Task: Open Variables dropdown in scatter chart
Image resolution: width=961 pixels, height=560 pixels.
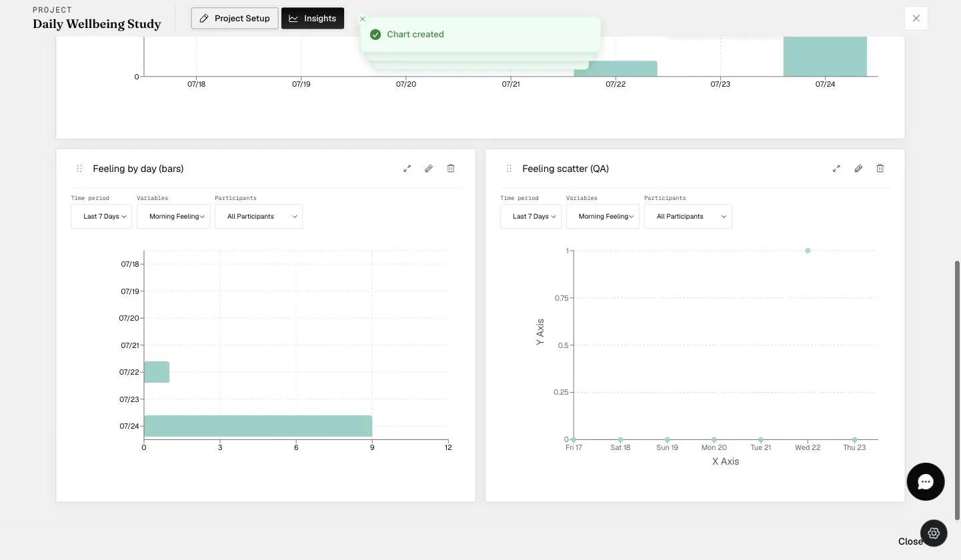Action: tap(603, 217)
